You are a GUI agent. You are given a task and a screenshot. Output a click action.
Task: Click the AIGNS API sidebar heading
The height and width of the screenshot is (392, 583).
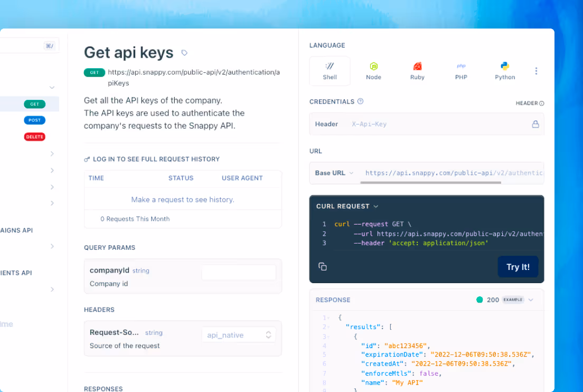[16, 230]
